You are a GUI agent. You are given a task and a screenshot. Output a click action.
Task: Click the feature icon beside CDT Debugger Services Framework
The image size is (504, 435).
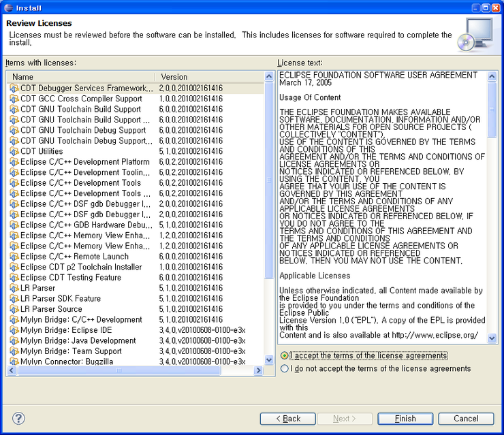tap(14, 88)
